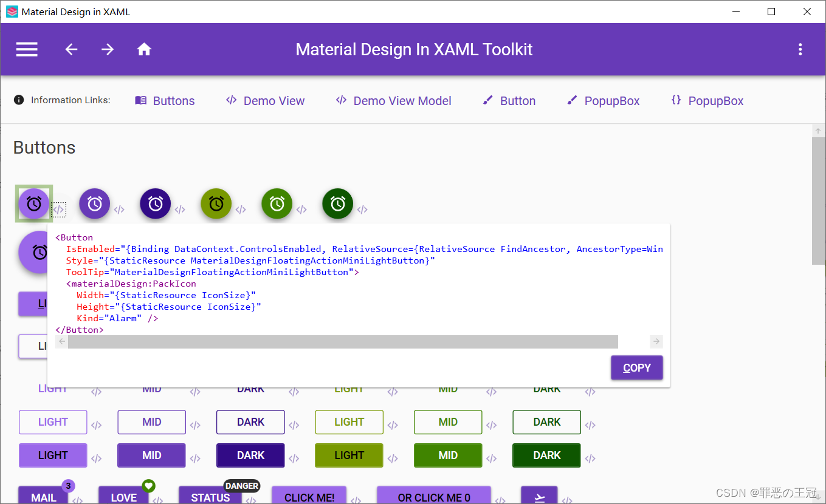Image resolution: width=826 pixels, height=504 pixels.
Task: Click the information icon beside Information Links
Action: 19,100
